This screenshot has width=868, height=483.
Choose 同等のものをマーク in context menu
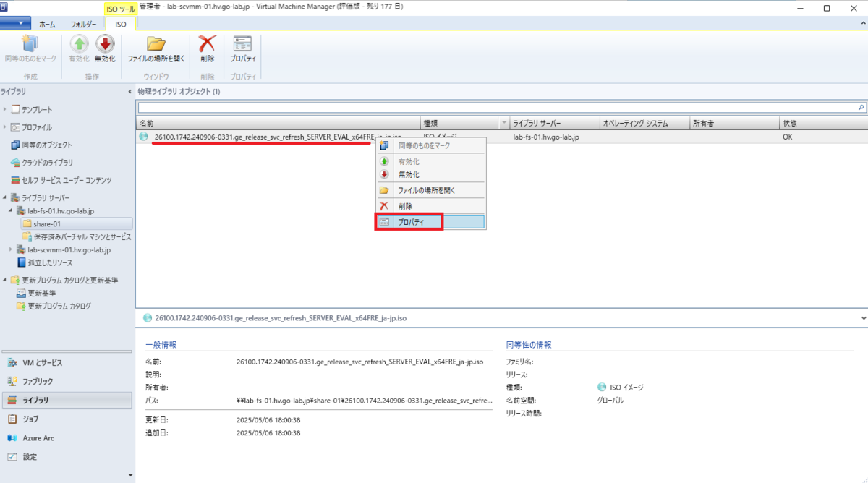click(x=430, y=145)
